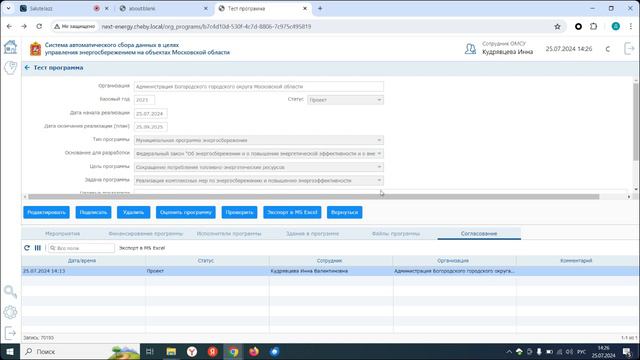Viewport: 640px width, 360px height.
Task: Click the Базовый год field
Action: click(144, 100)
